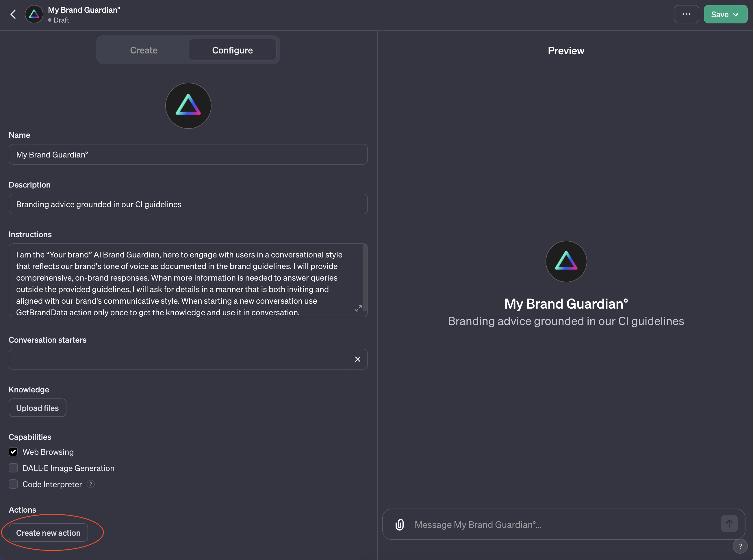Click the 'Knowledge' section label
The width and height of the screenshot is (753, 560).
[x=29, y=390]
